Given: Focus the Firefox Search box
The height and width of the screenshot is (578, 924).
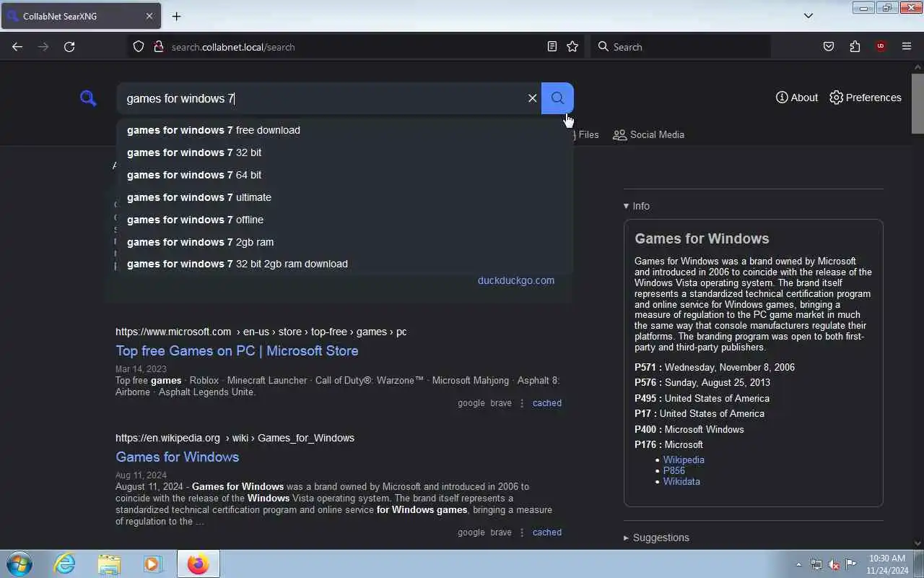Looking at the screenshot, I should (681, 47).
